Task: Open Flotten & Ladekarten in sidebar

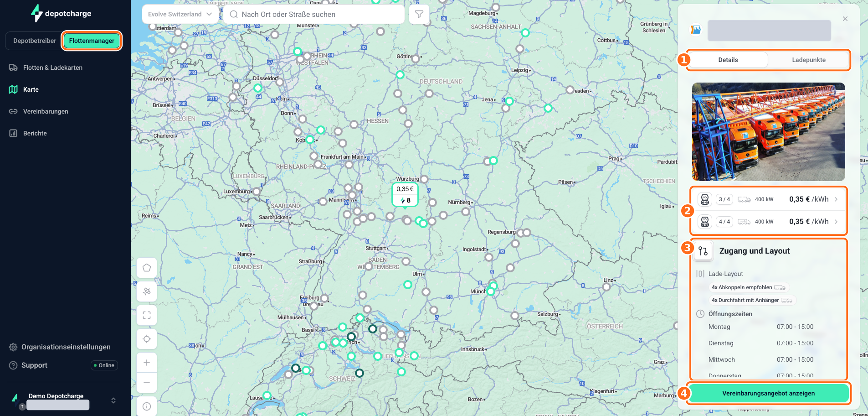Action: (x=53, y=68)
